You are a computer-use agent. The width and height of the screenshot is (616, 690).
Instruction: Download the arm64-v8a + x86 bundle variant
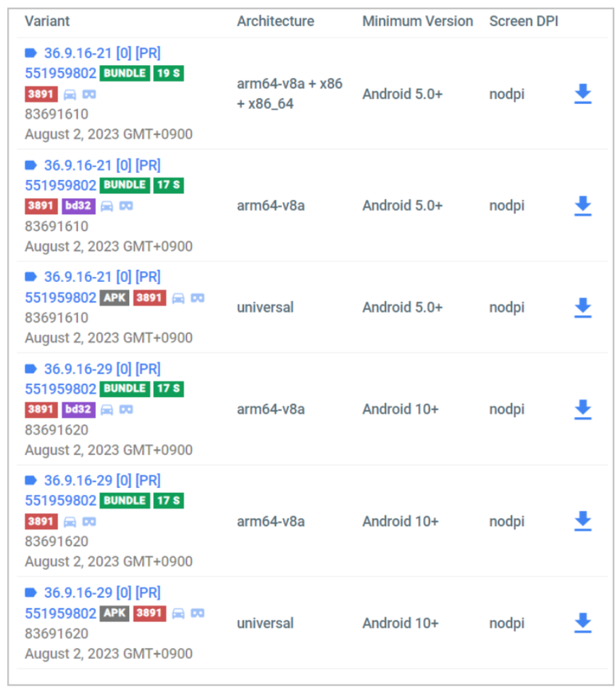point(582,94)
